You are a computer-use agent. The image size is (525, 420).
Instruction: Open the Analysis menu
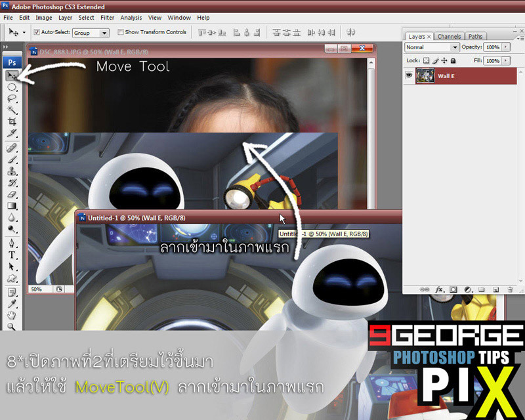[x=131, y=18]
